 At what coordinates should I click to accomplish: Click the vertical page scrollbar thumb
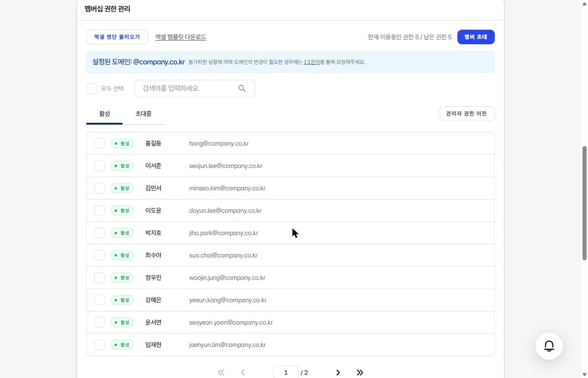(x=584, y=203)
